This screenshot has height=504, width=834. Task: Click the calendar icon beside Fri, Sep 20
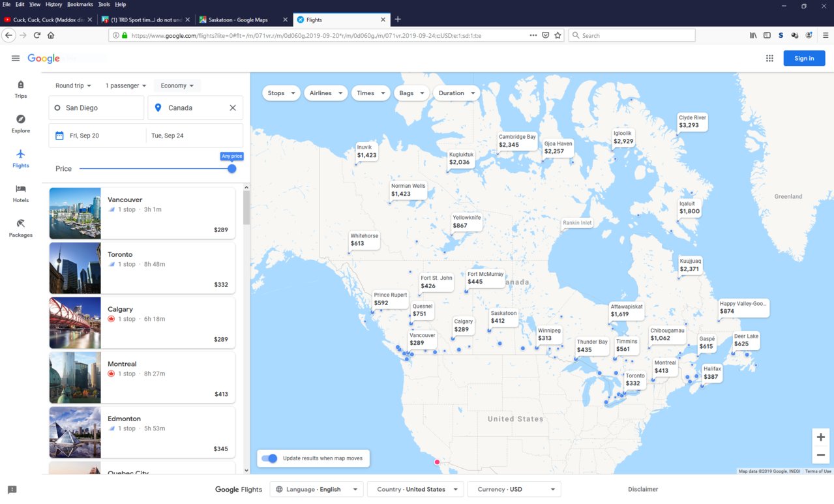59,136
